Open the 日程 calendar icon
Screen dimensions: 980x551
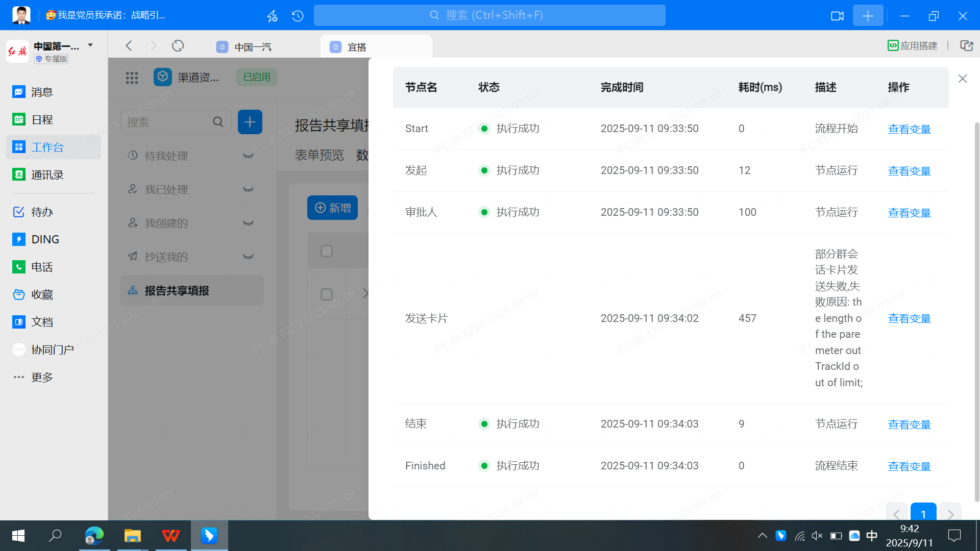coord(19,119)
